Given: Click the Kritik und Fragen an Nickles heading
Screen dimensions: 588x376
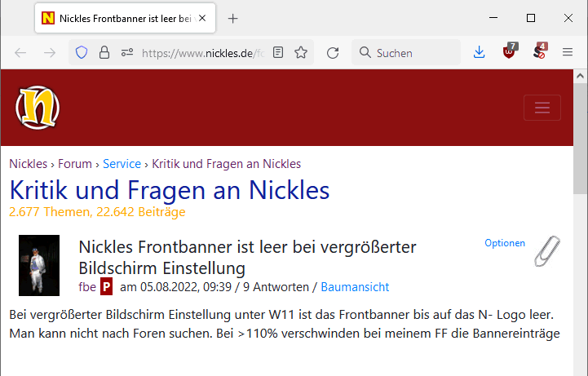Looking at the screenshot, I should 170,190.
